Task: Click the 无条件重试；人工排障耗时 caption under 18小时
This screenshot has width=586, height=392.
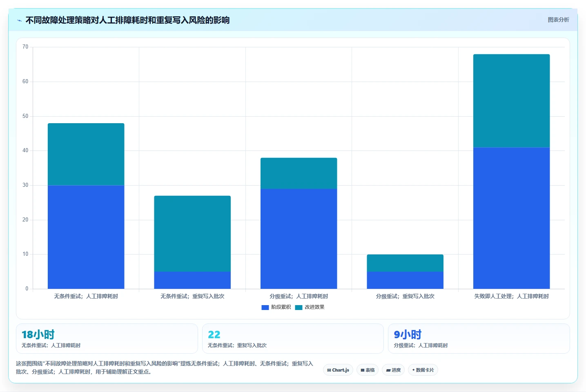Action: (51, 345)
